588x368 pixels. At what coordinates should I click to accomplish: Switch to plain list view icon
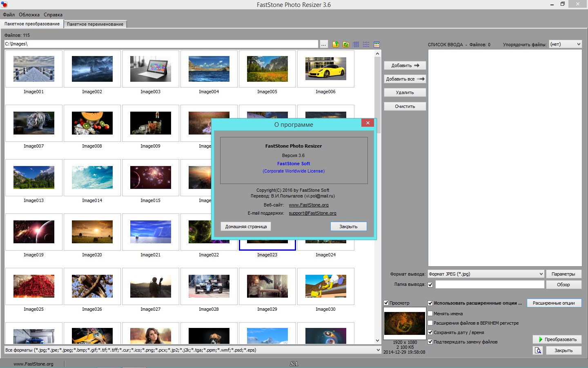coord(366,44)
